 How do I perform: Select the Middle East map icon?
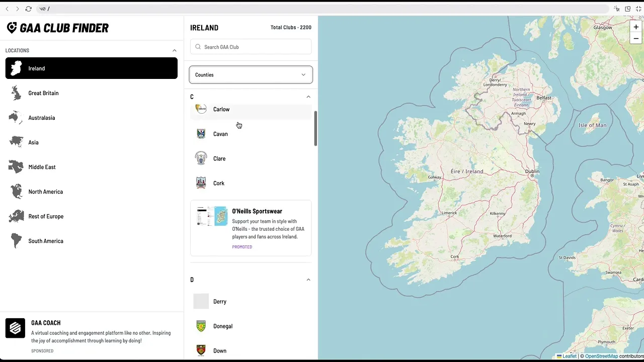(16, 167)
